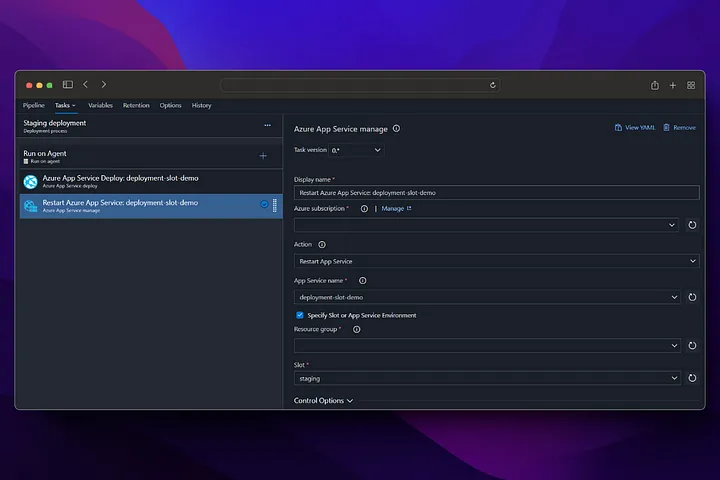Viewport: 720px width, 480px height.
Task: Select the Staging deployment stage header
Action: point(151,126)
